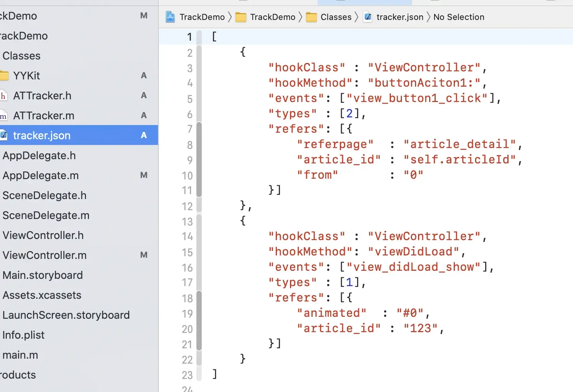Click the code folding ribbon beside line 9
The width and height of the screenshot is (573, 392).
pos(199,160)
